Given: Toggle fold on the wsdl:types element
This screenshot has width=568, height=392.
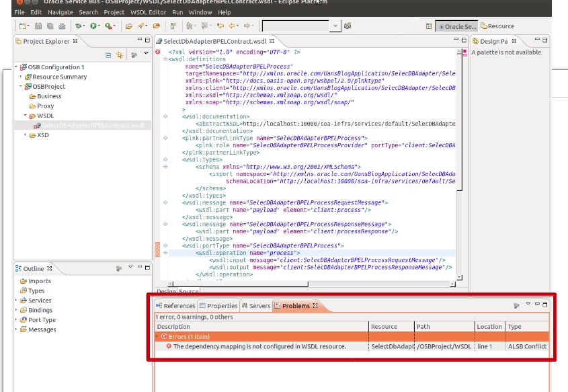Looking at the screenshot, I should tap(165, 159).
